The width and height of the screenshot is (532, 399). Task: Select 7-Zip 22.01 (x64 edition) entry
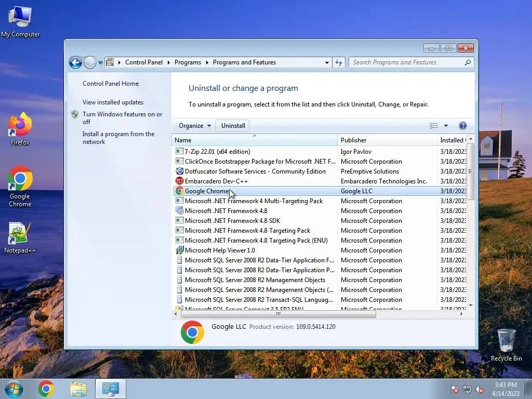pyautogui.click(x=218, y=152)
